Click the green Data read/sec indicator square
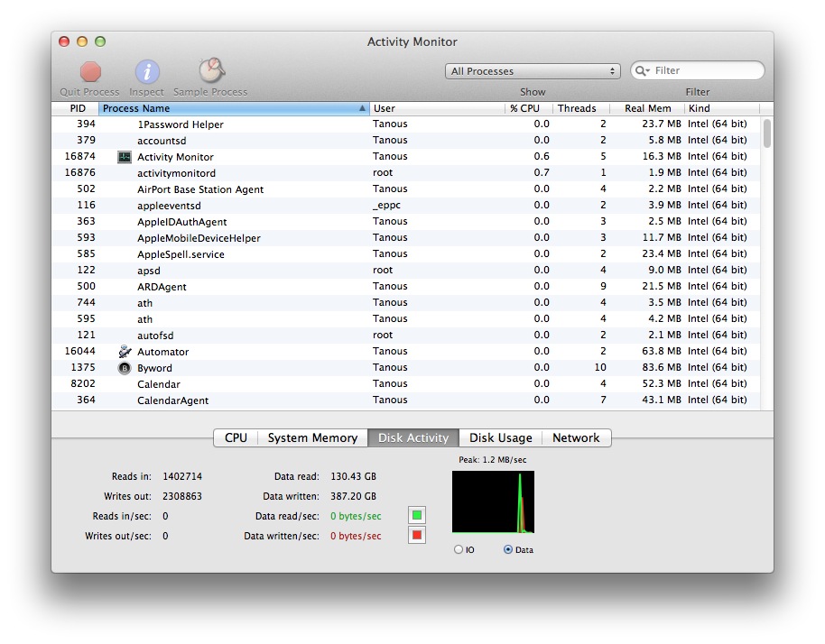The height and width of the screenshot is (644, 825). click(x=416, y=516)
